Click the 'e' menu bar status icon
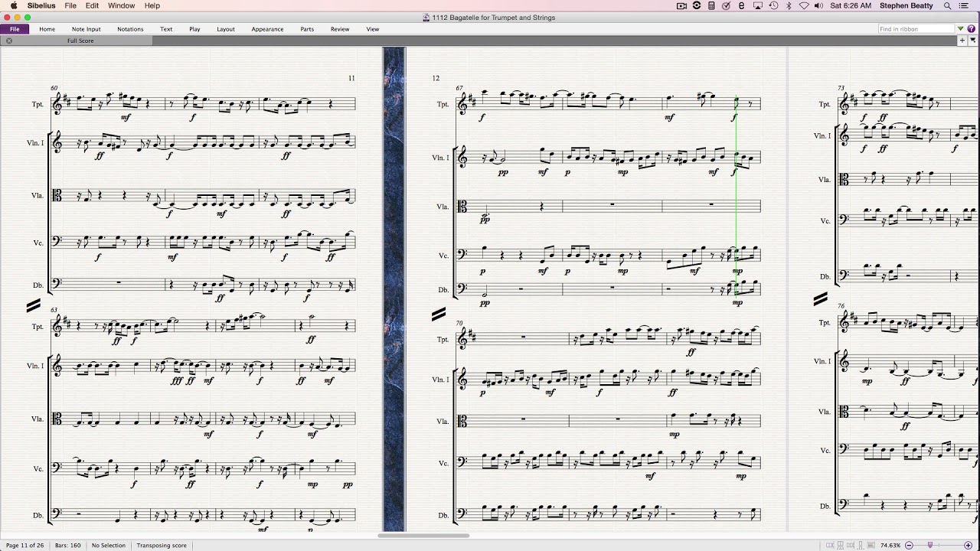The width and height of the screenshot is (980, 551). pyautogui.click(x=741, y=5)
